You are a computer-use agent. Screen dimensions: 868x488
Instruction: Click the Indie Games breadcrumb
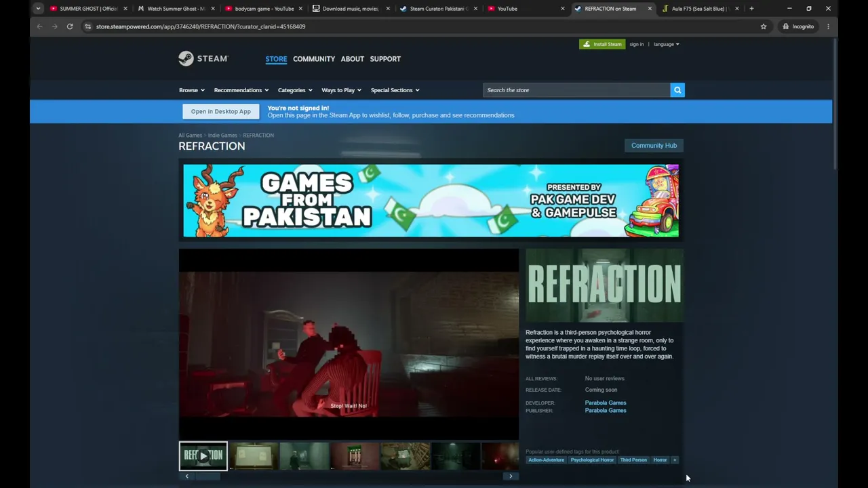pos(222,136)
